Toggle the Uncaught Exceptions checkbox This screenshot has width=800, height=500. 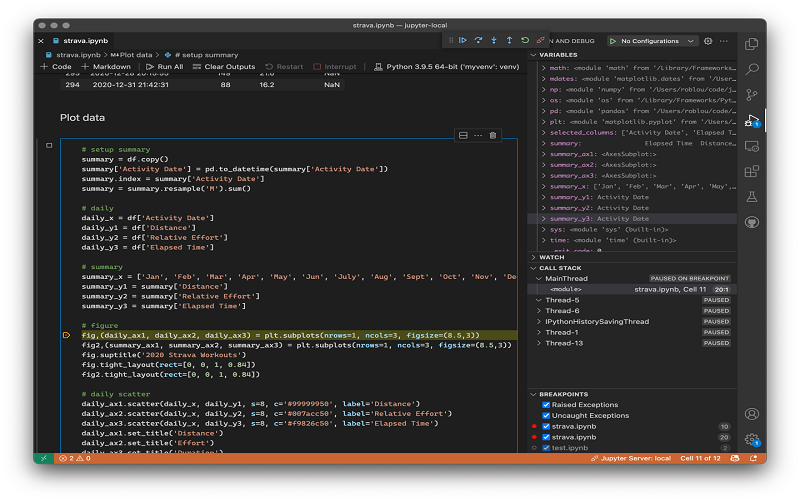[546, 415]
